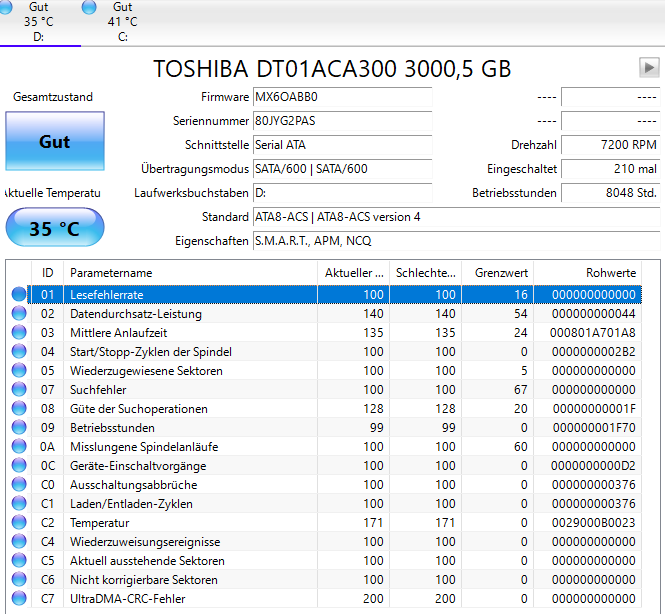The height and width of the screenshot is (614, 665).
Task: Click the current value 200 for UltraDMA-CRC-Fehler
Action: coord(373,599)
